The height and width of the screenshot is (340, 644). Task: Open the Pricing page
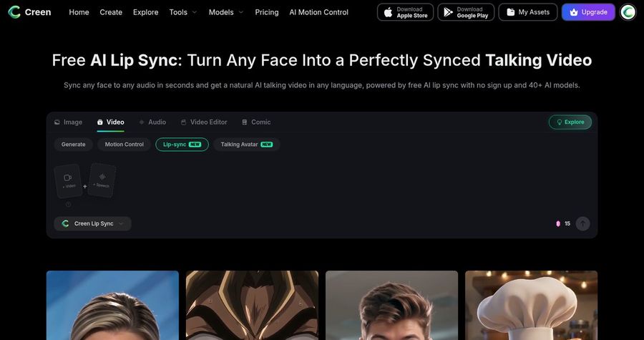267,12
